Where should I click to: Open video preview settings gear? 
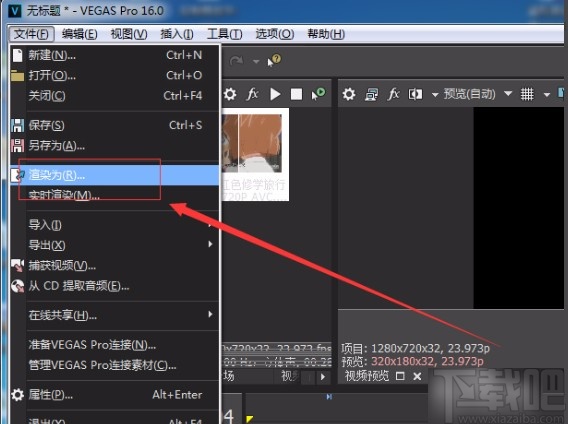tap(349, 95)
